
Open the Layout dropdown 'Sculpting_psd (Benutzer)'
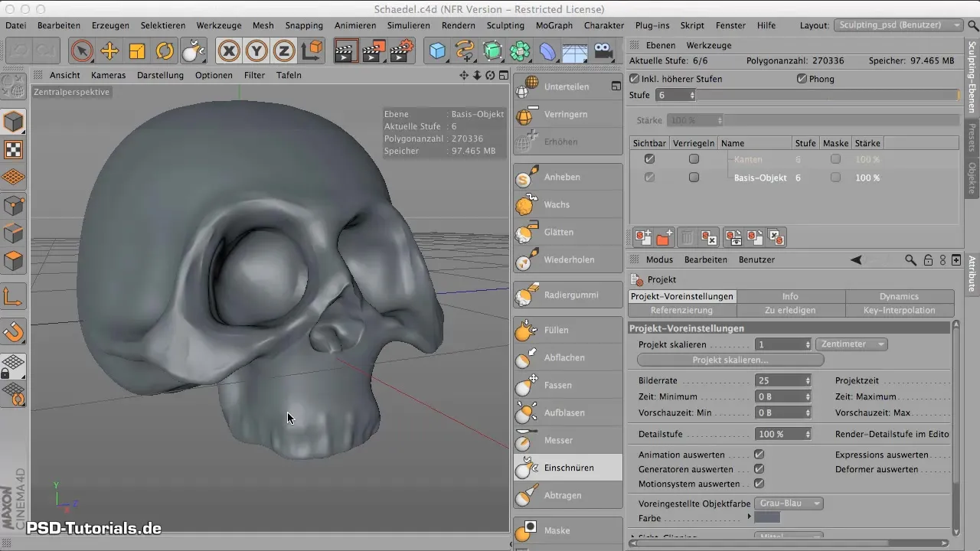coord(898,25)
